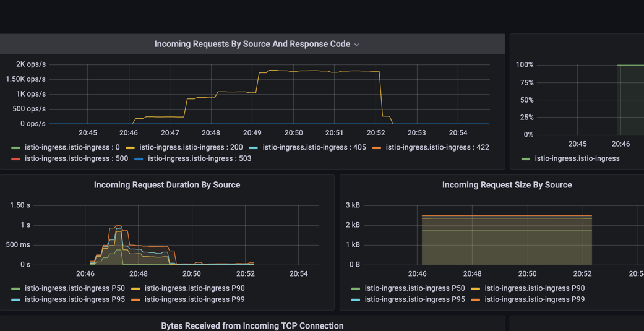Toggle the istio-ingress : 405 legend series
Viewport: 644px width, 331px height.
pos(314,147)
